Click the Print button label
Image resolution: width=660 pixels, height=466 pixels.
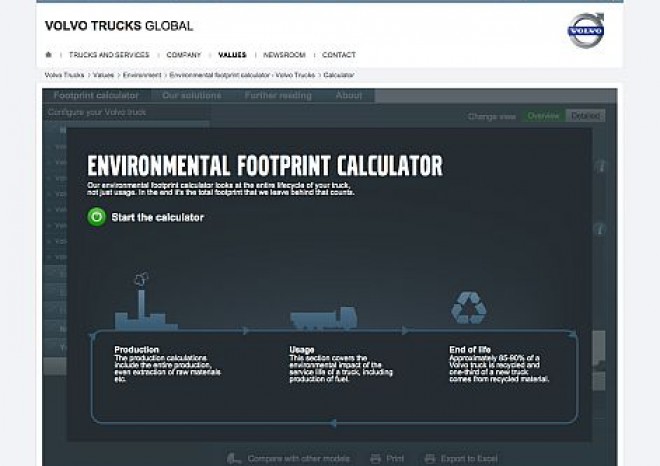click(395, 458)
